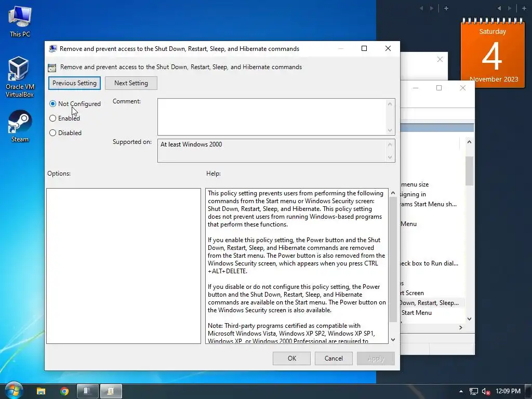The image size is (532, 399).
Task: Click the Supported on text field
Action: point(271,151)
